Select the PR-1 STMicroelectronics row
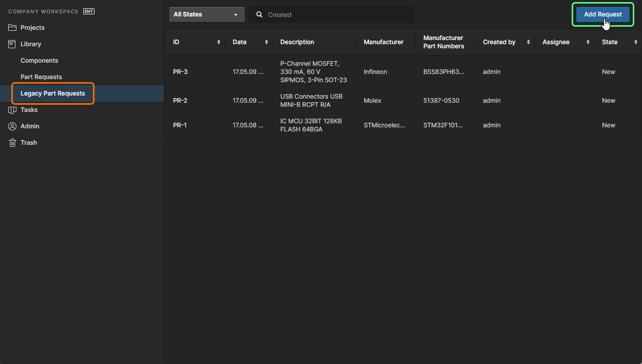This screenshot has height=364, width=642. [384, 125]
